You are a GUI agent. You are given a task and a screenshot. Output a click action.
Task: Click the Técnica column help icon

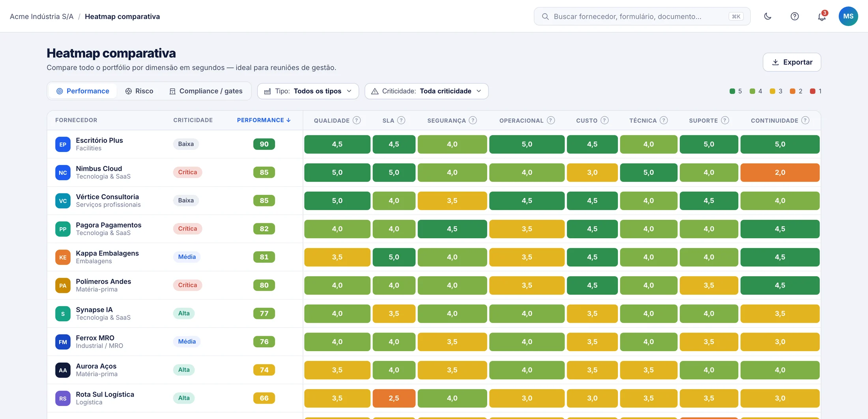[x=664, y=120]
